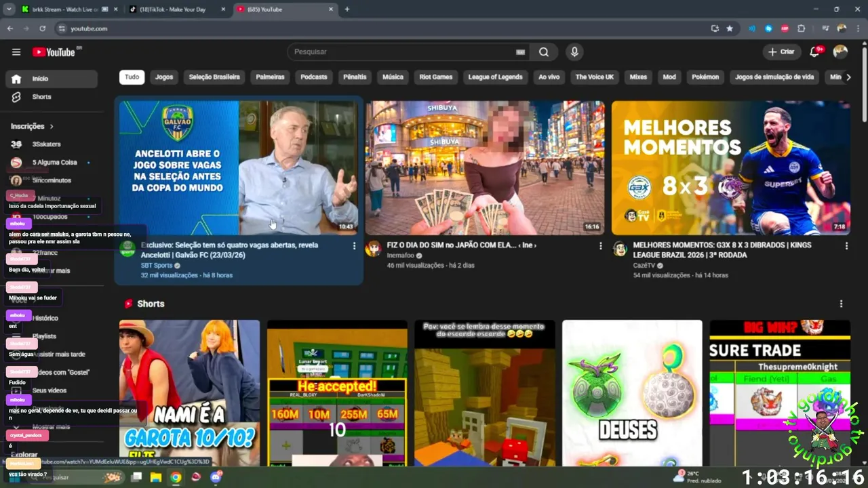Click the YouTube logo
The width and height of the screenshot is (868, 488).
point(54,52)
